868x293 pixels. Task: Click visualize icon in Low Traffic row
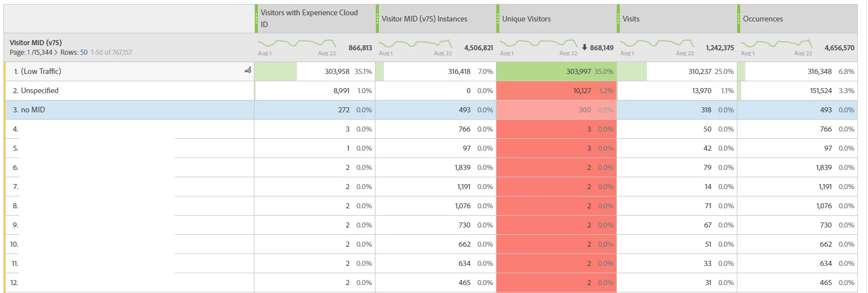(x=248, y=71)
